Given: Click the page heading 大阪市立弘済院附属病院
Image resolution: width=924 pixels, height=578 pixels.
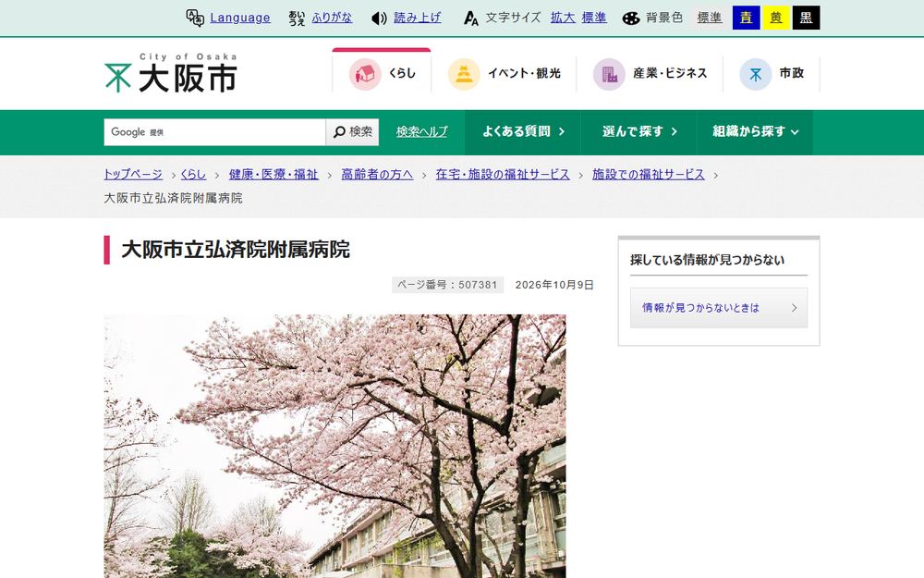Looking at the screenshot, I should 236,250.
